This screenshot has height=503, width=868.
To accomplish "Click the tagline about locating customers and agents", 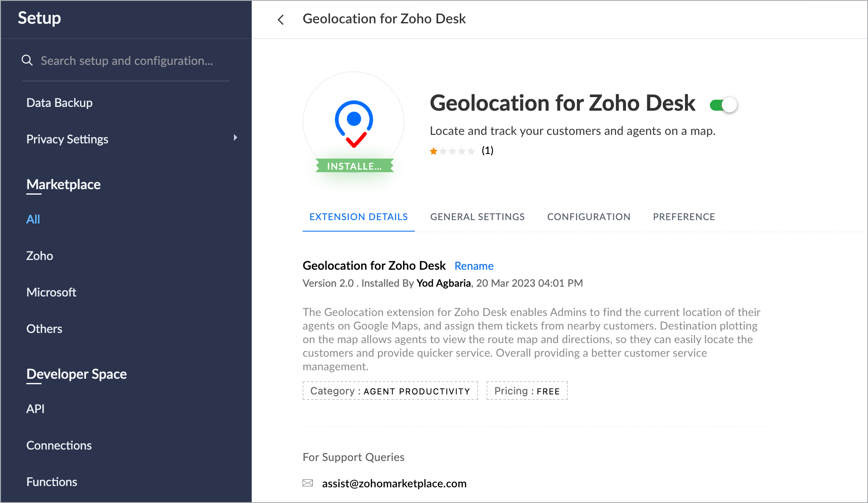I will (x=573, y=131).
